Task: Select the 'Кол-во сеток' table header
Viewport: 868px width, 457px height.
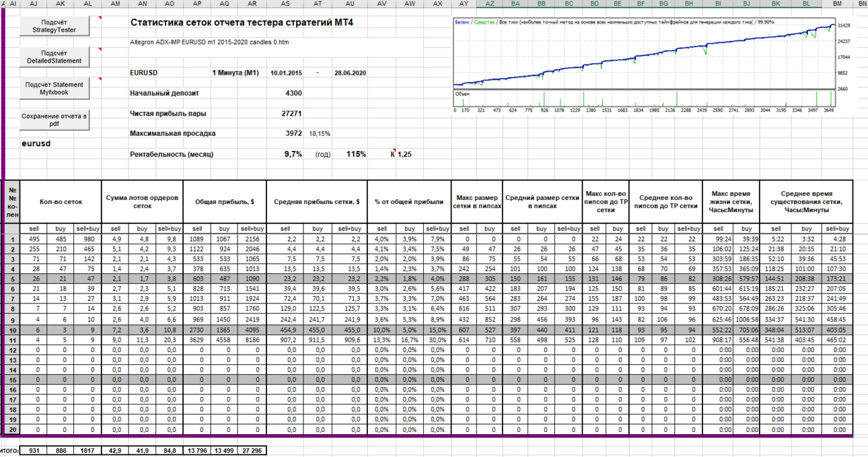Action: [x=61, y=201]
